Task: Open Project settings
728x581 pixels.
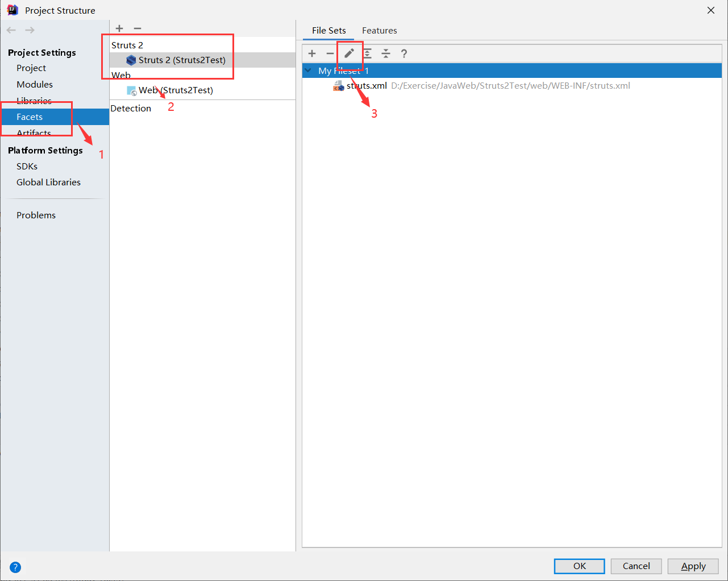Action: click(x=31, y=68)
